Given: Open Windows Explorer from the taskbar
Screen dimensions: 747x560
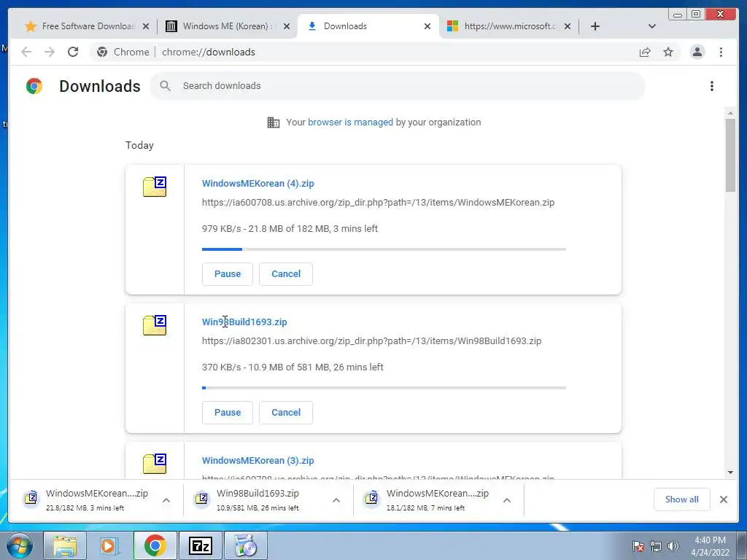Looking at the screenshot, I should pyautogui.click(x=65, y=545).
